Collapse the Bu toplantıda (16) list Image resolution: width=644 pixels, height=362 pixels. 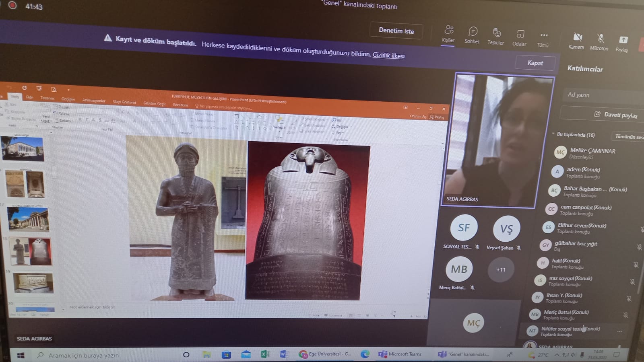tap(554, 134)
